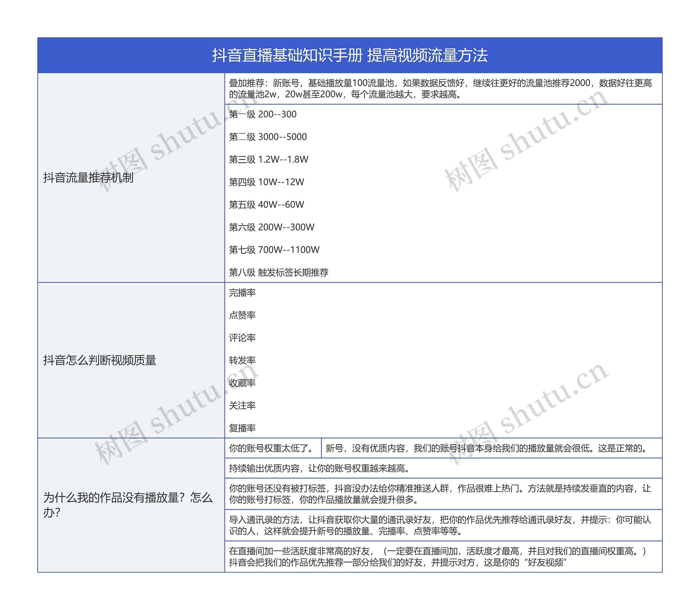
Task: Click the item 复播率
Action: click(242, 428)
